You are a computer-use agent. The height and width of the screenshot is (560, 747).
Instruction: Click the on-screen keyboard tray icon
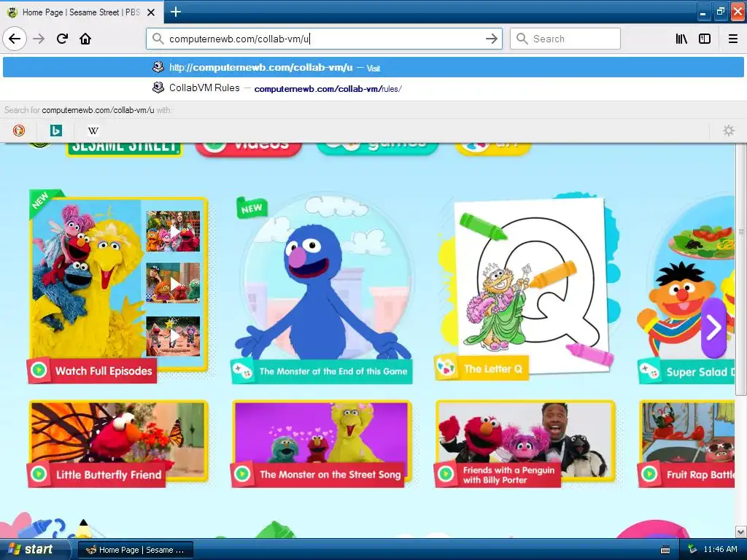pos(665,550)
